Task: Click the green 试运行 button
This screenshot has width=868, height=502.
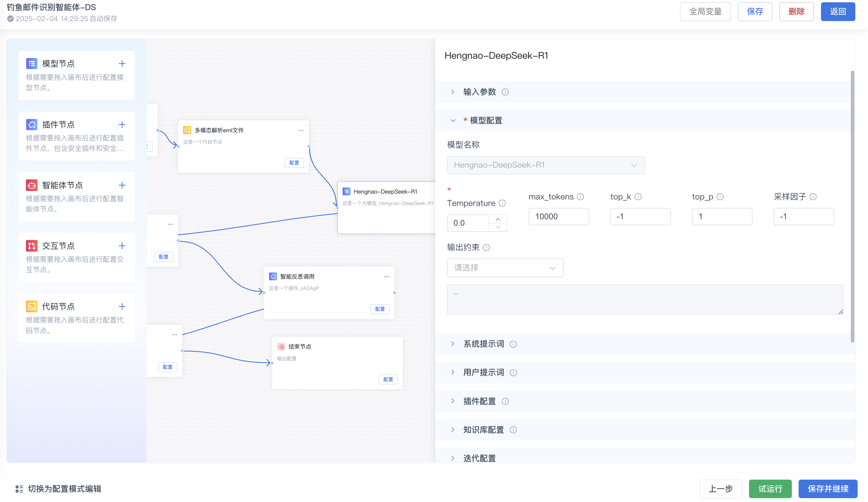Action: tap(770, 489)
